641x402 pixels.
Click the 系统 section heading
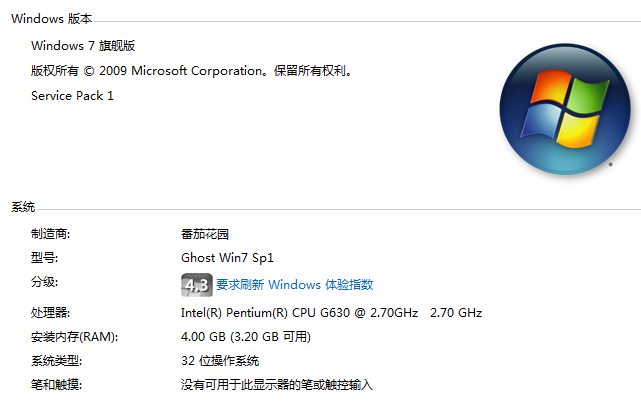click(x=23, y=207)
